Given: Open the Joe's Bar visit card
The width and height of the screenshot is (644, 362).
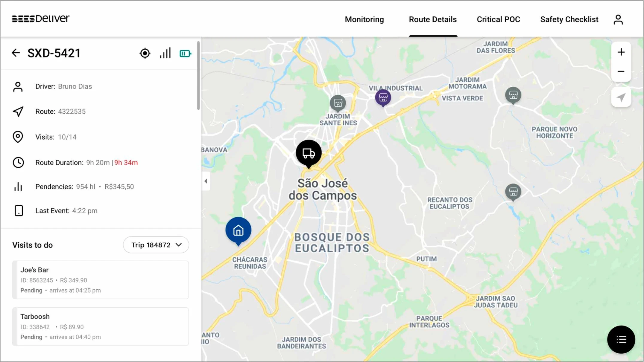Looking at the screenshot, I should tap(101, 280).
